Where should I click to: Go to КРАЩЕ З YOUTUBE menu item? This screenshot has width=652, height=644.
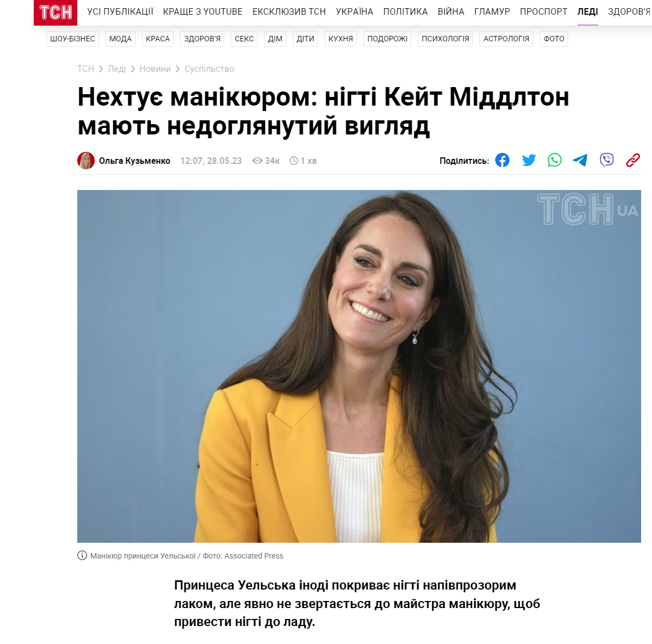click(x=202, y=11)
